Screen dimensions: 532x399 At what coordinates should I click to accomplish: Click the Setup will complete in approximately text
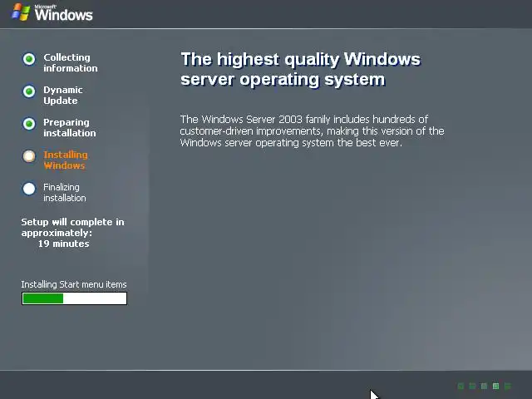[x=72, y=227]
